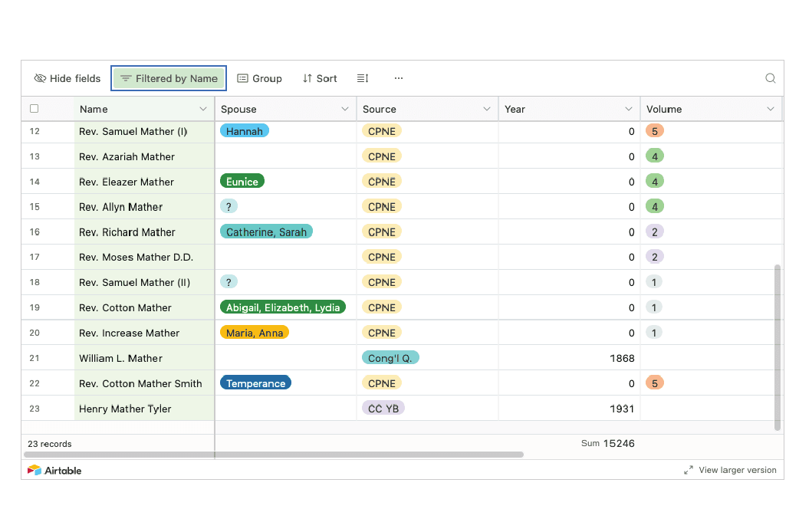The width and height of the screenshot is (799, 532).
Task: Expand the Name column dropdown arrow
Action: point(203,109)
